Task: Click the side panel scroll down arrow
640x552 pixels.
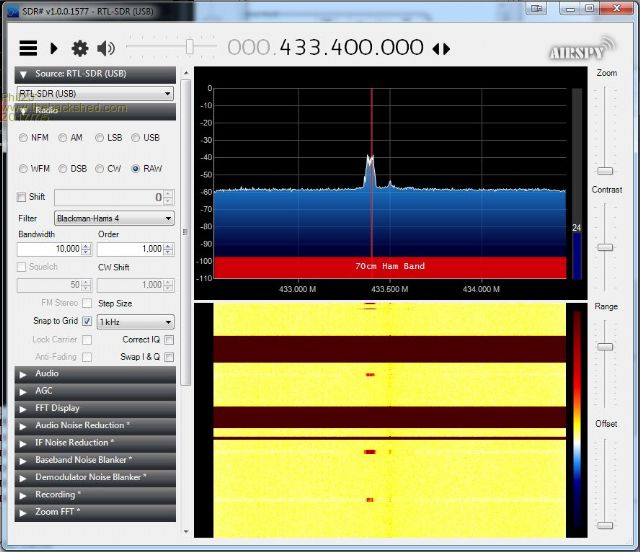Action: pyautogui.click(x=186, y=532)
